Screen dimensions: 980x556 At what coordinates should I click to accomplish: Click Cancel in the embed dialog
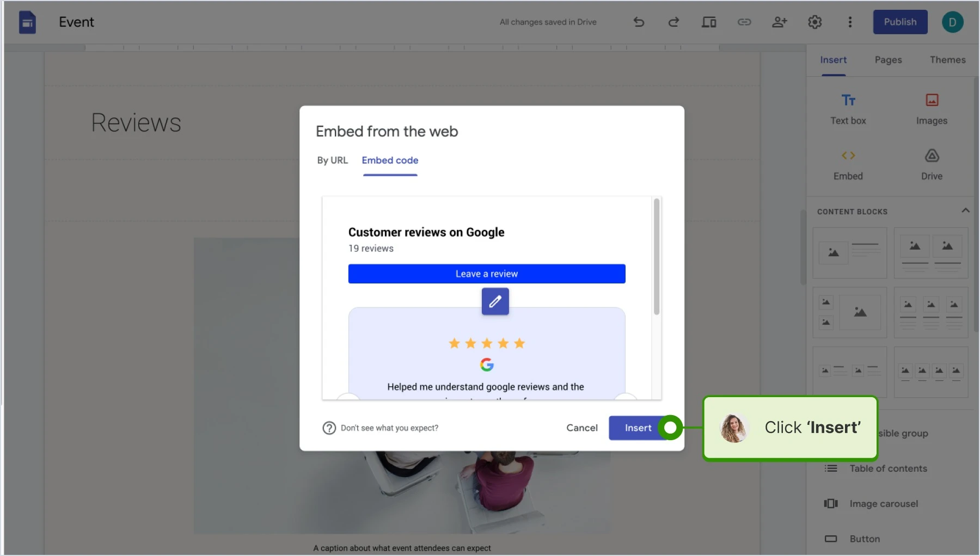click(582, 428)
